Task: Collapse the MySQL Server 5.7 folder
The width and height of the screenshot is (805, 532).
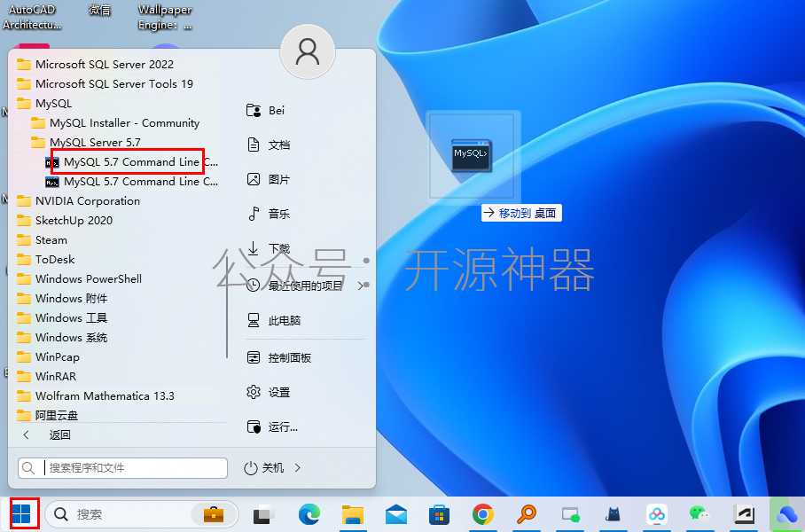Action: [x=86, y=142]
